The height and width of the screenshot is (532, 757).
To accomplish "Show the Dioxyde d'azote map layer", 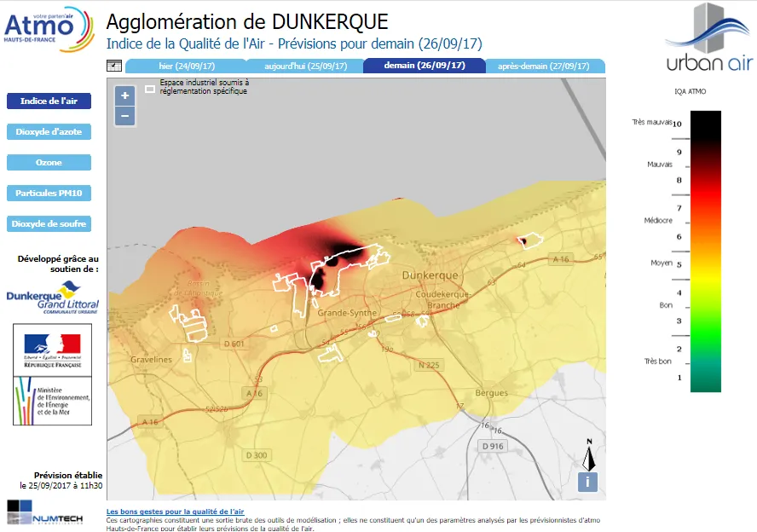I will (49, 131).
